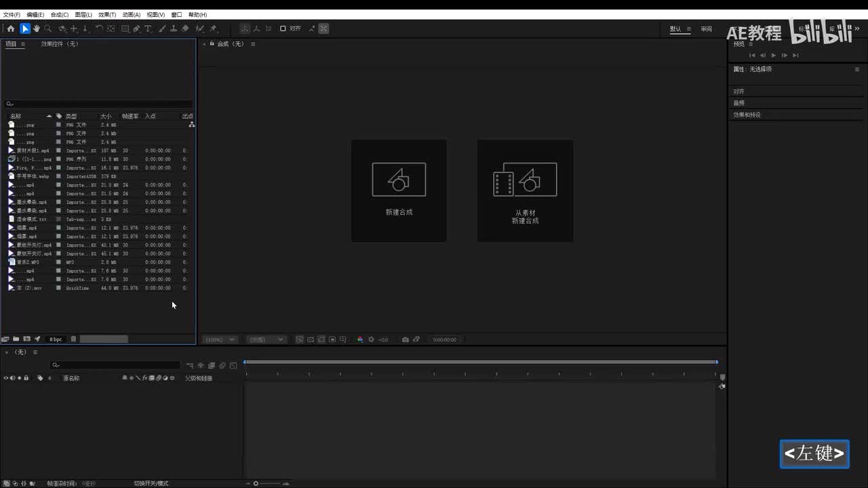Toggle the region of interest button
868x488 pixels.
(x=332, y=340)
